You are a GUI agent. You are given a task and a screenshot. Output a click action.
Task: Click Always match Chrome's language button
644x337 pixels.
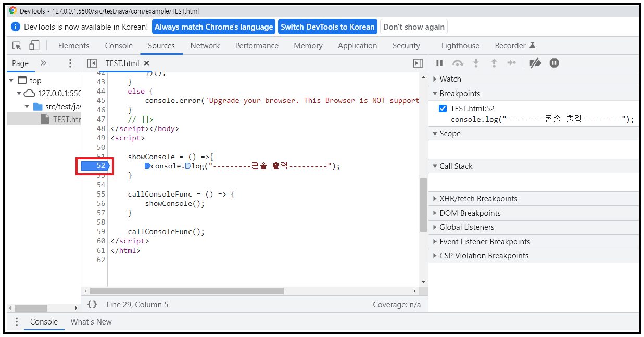pyautogui.click(x=214, y=27)
